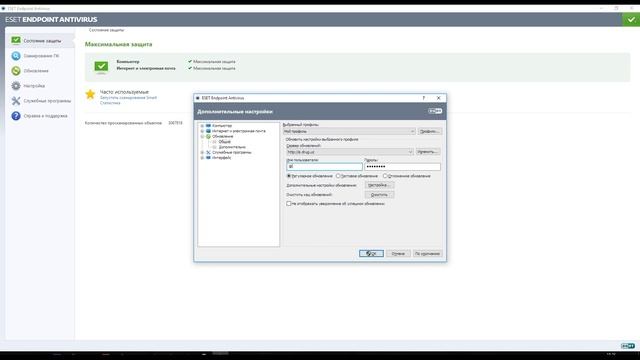Click the Запустить сканирование Smart link
The image size is (640, 360).
[128, 98]
